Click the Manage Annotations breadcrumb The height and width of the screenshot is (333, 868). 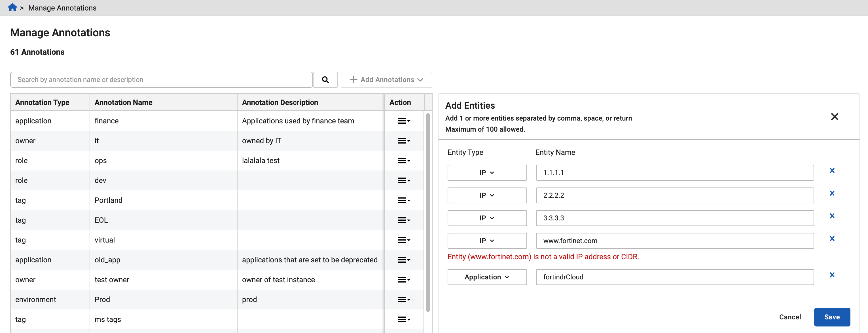(62, 8)
